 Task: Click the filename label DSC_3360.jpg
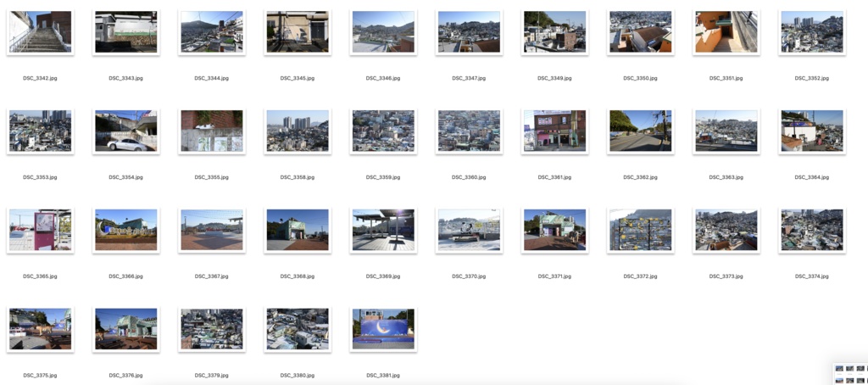469,177
